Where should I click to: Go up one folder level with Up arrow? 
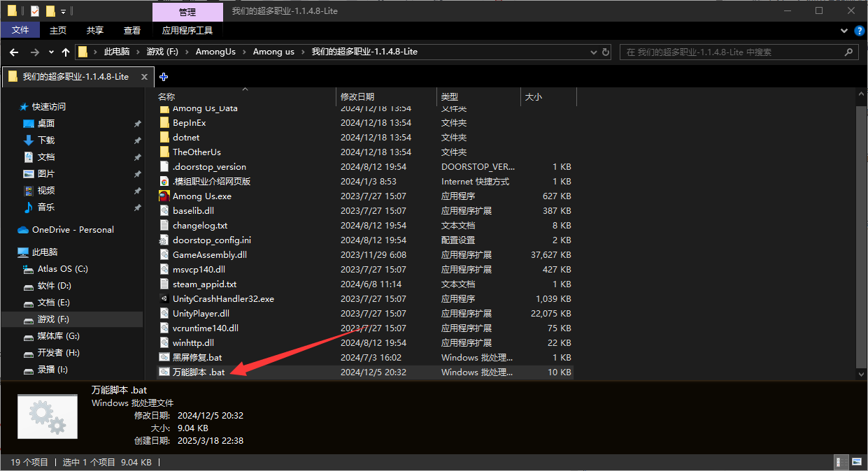click(66, 52)
